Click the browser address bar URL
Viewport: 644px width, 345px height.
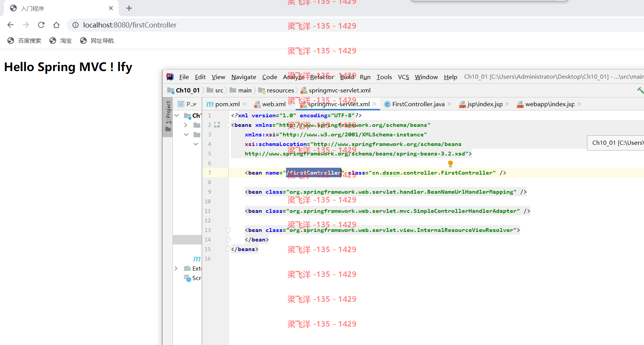[130, 25]
